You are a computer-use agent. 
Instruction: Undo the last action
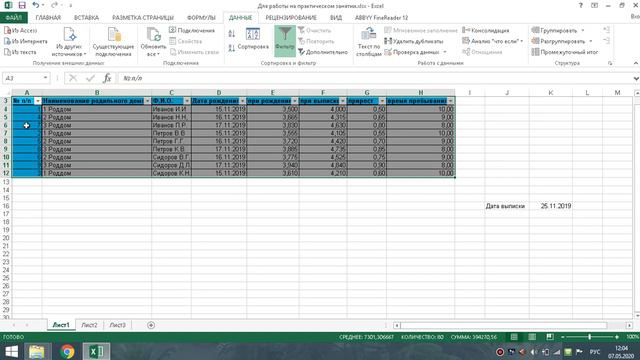coord(36,5)
